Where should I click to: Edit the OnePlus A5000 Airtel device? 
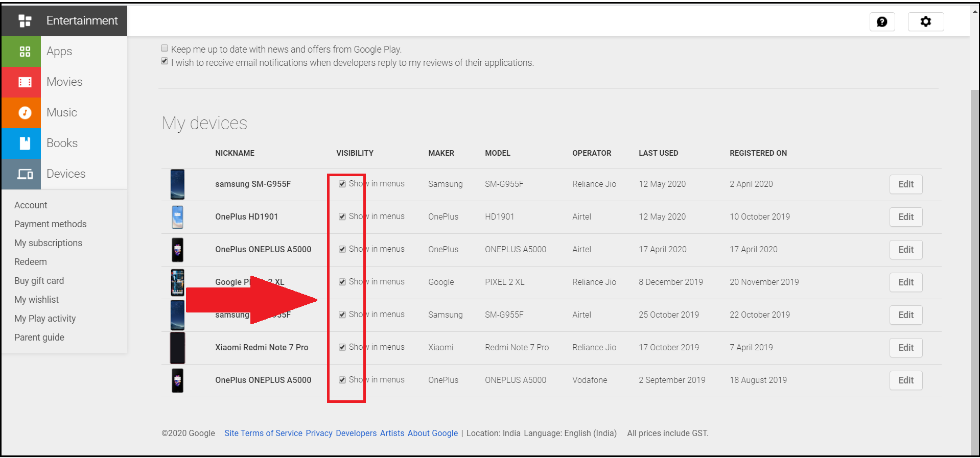tap(906, 250)
